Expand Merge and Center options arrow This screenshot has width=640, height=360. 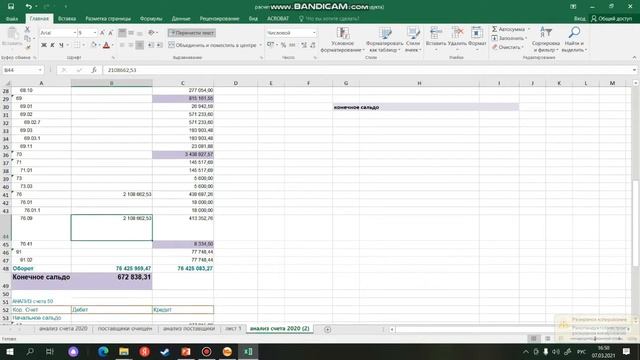tap(260, 45)
